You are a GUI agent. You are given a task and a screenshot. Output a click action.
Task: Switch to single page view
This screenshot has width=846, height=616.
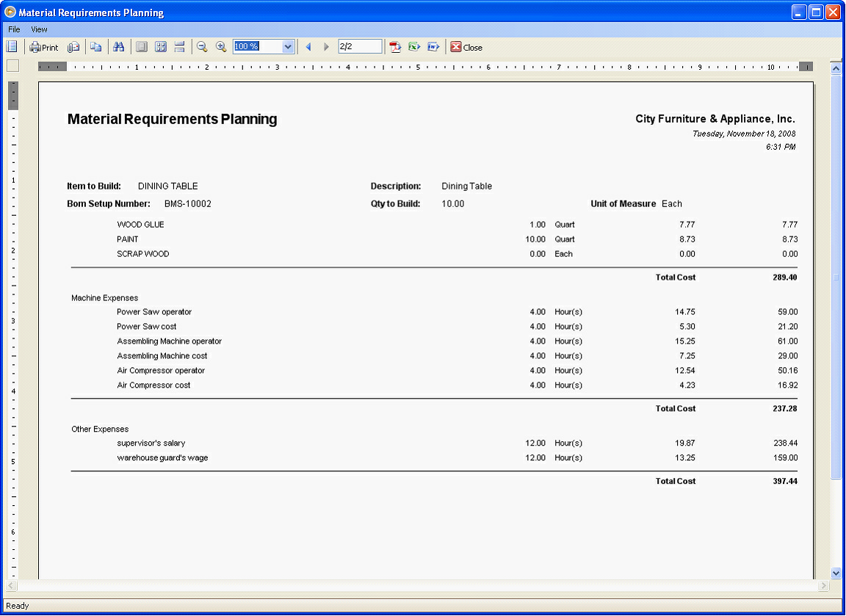click(142, 47)
